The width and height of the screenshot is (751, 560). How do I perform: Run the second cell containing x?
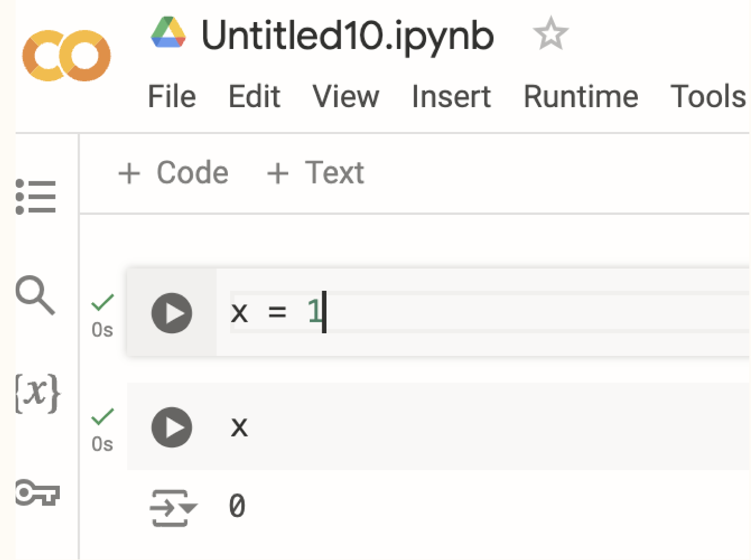171,427
